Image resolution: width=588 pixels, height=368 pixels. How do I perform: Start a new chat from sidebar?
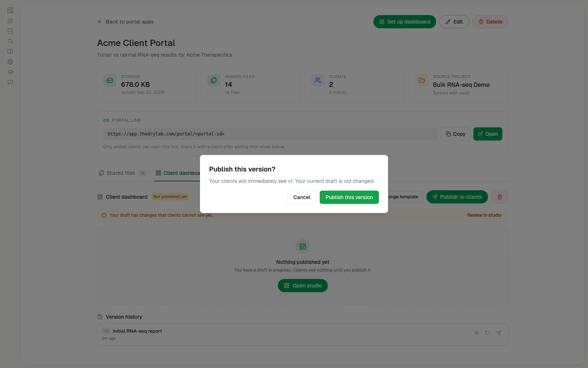click(10, 21)
